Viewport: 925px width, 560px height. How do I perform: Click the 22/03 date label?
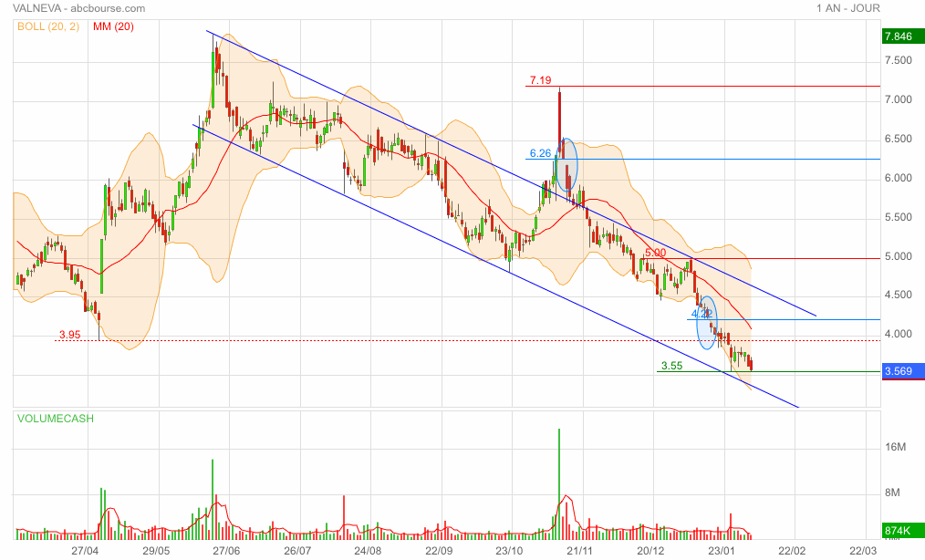863,551
